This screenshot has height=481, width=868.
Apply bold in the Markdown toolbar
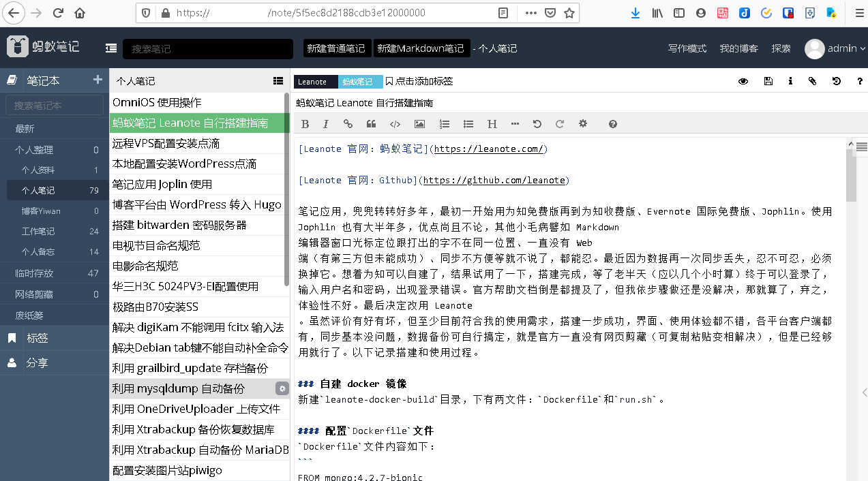(x=305, y=124)
